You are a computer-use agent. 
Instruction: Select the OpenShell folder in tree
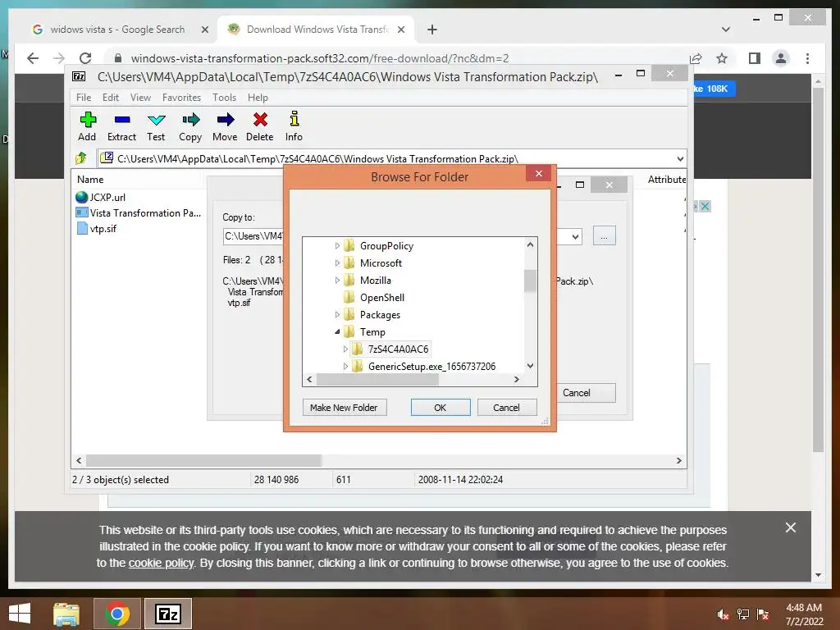tap(382, 297)
